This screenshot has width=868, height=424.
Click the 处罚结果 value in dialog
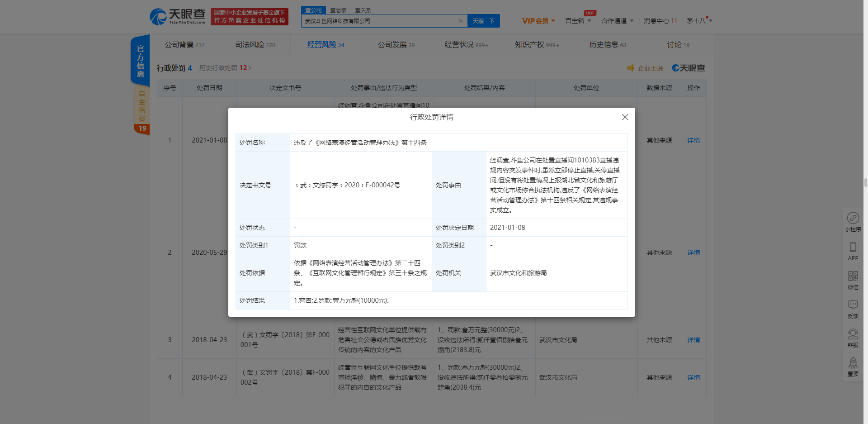(342, 300)
